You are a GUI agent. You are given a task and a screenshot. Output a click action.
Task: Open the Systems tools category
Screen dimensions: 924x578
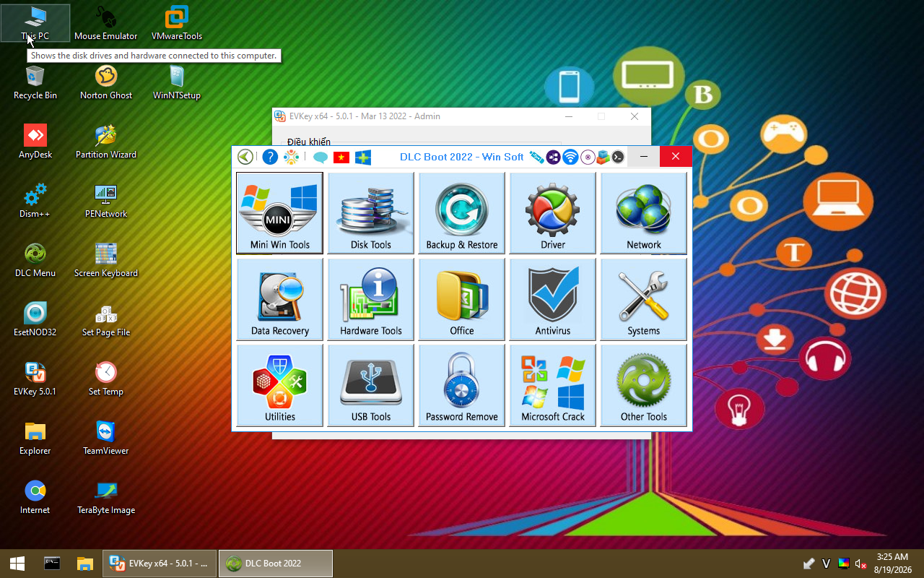tap(643, 299)
